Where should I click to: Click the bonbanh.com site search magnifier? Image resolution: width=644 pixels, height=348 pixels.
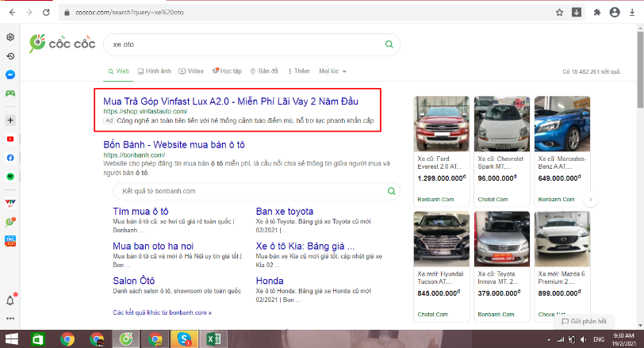(392, 191)
